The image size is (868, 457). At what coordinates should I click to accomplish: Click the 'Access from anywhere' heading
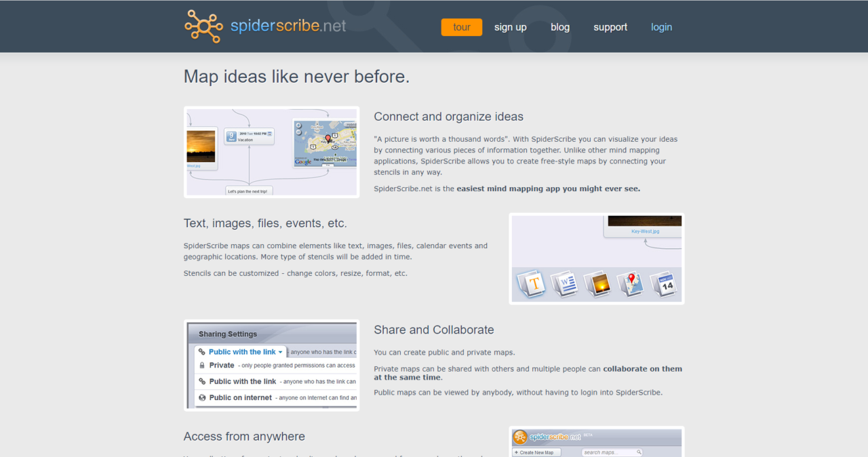point(244,437)
